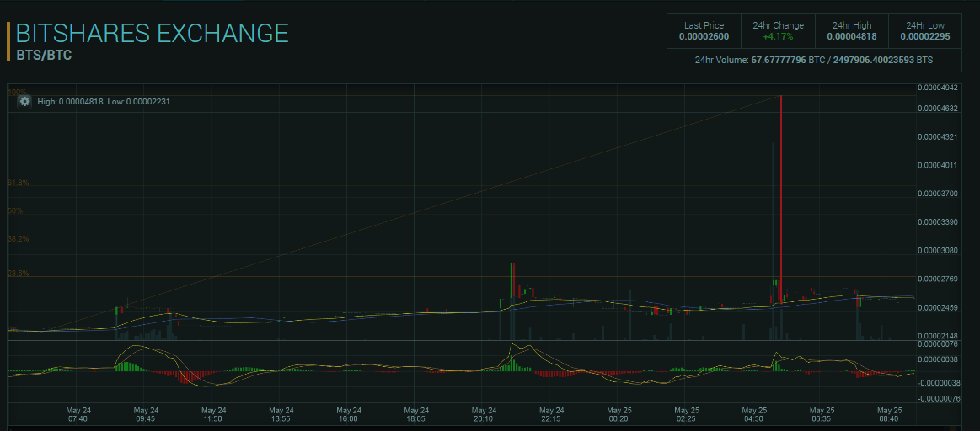
Task: Click time label May 24 11:50
Action: 213,415
